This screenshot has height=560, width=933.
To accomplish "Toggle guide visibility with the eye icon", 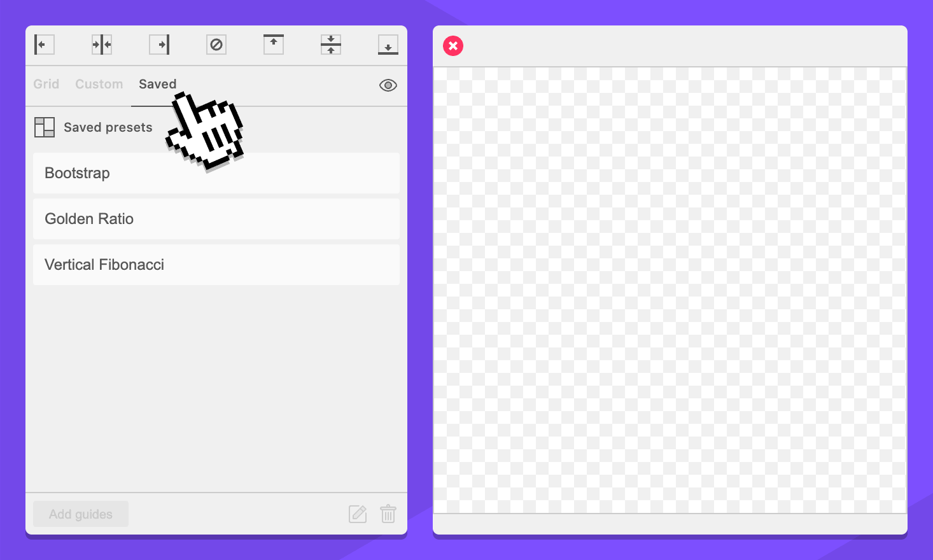I will pyautogui.click(x=388, y=85).
